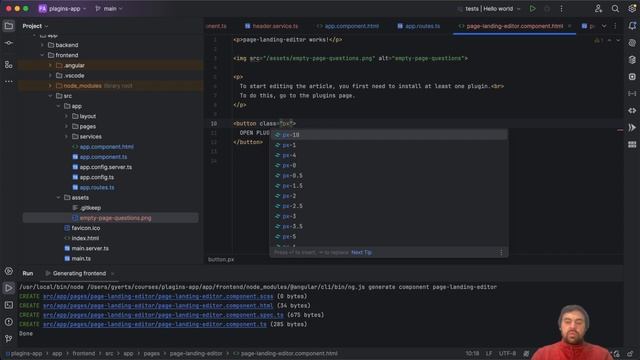Show more tool windows ellipsis

(x=9, y=82)
